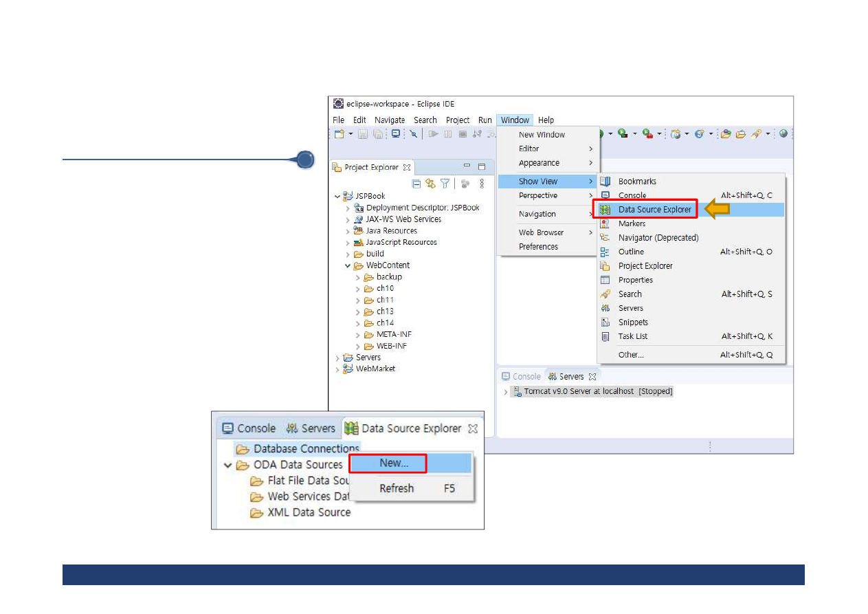Click the Skip All Breakpoints toolbar icon
This screenshot has width=868, height=614.
(414, 134)
